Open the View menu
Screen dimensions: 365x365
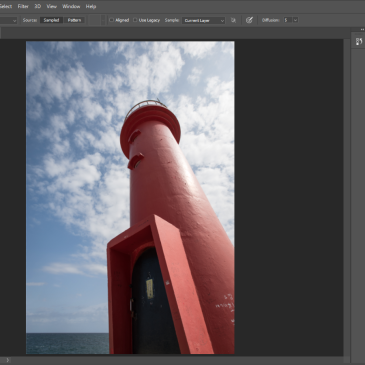pyautogui.click(x=51, y=6)
